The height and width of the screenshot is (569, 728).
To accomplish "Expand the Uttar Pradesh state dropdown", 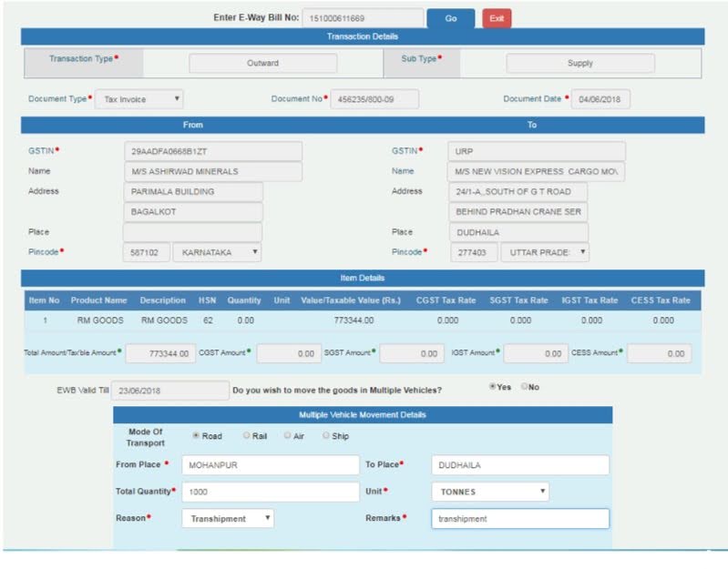I will click(x=544, y=252).
